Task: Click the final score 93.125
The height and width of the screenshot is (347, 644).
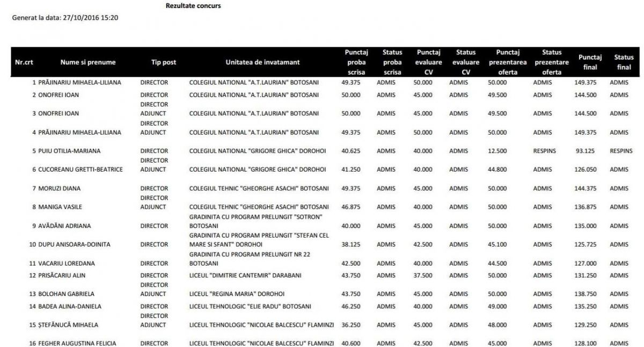Action: 585,151
